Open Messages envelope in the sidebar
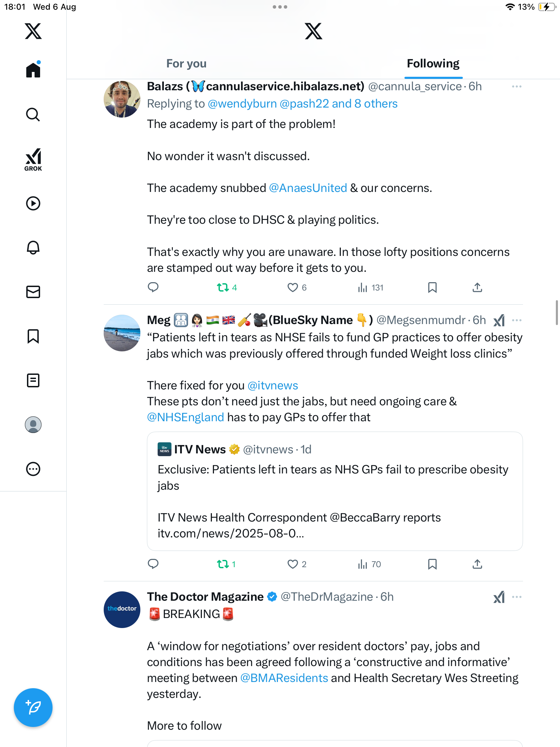The height and width of the screenshot is (747, 560). pos(33,292)
